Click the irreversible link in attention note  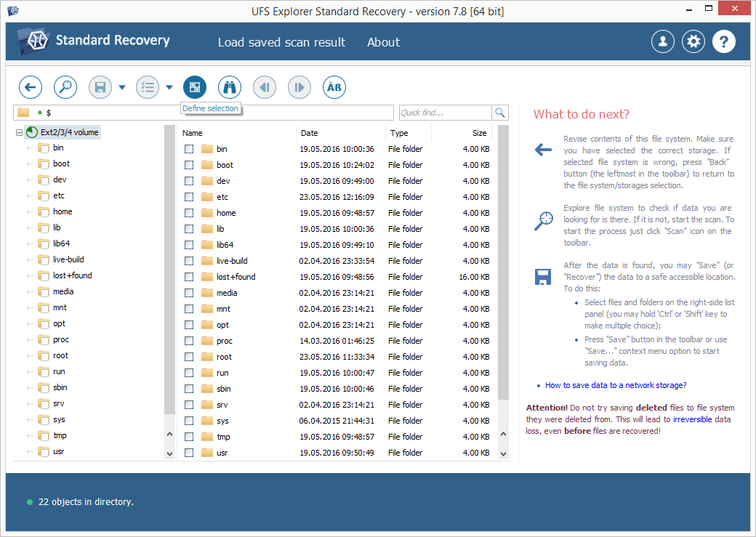pos(692,419)
